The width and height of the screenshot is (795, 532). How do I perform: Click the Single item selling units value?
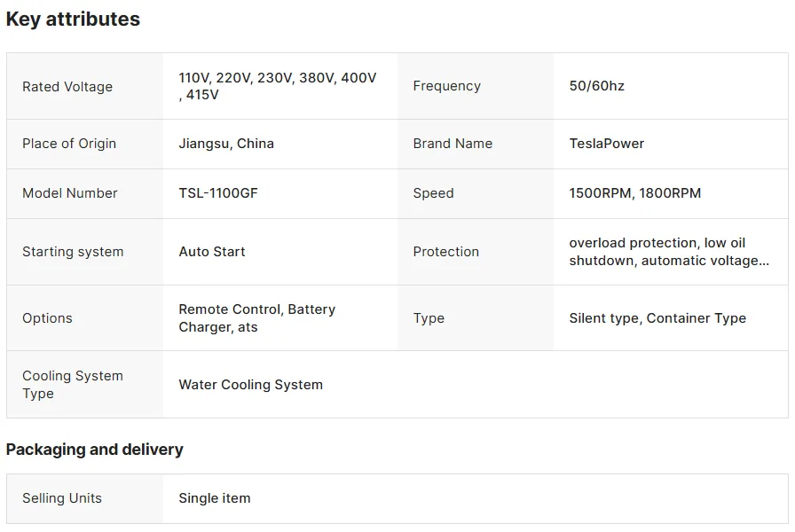[215, 498]
